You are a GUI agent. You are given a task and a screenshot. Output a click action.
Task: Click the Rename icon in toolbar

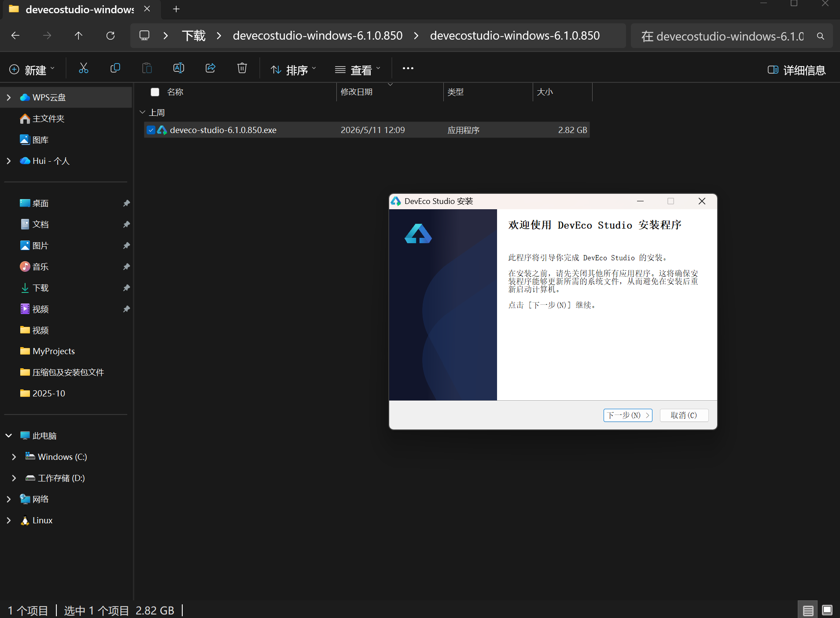pyautogui.click(x=178, y=68)
